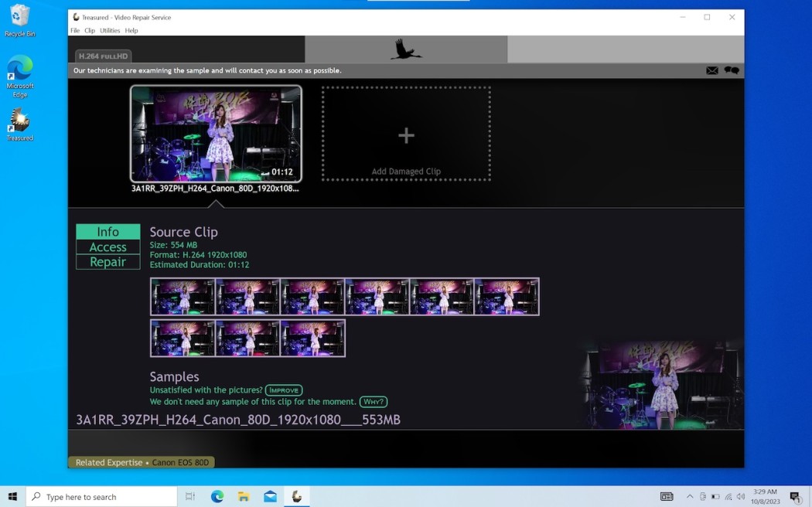Click the network status tray icon
The image size is (812, 507).
pyautogui.click(x=728, y=497)
